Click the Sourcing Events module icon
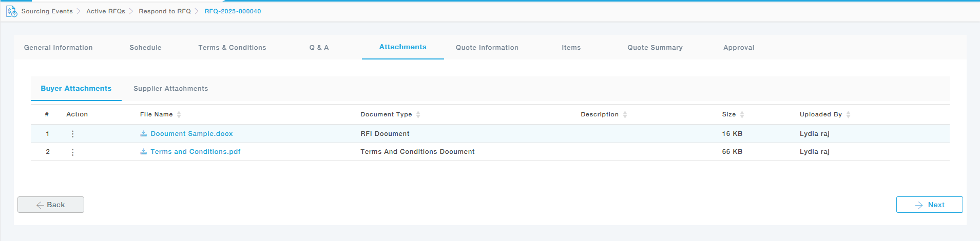The height and width of the screenshot is (241, 980). coord(11,11)
